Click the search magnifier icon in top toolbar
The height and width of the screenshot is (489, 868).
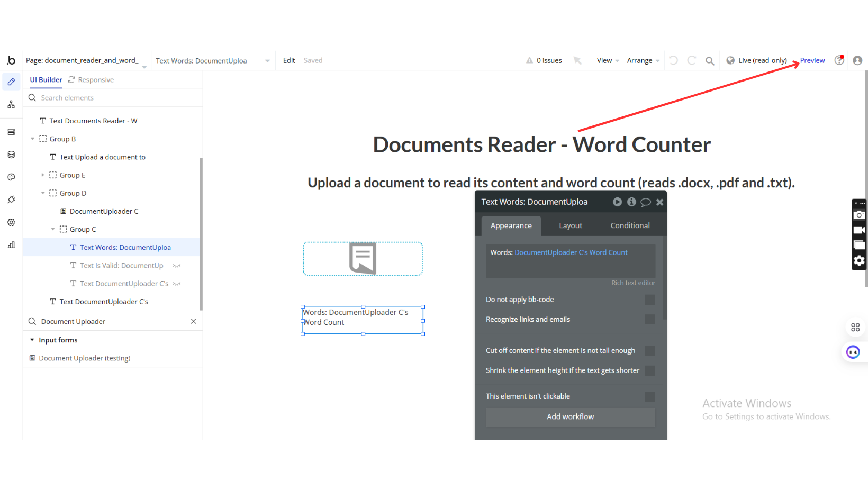(710, 61)
